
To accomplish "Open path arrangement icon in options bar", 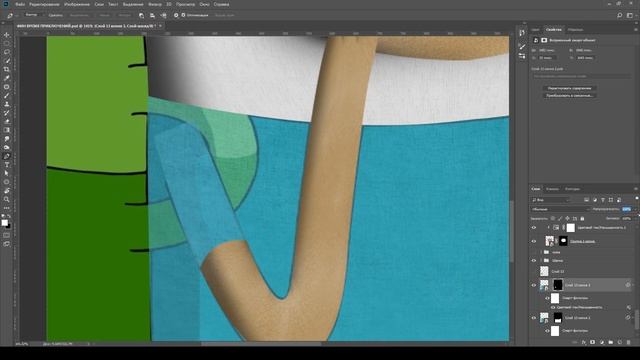I will click(x=163, y=15).
